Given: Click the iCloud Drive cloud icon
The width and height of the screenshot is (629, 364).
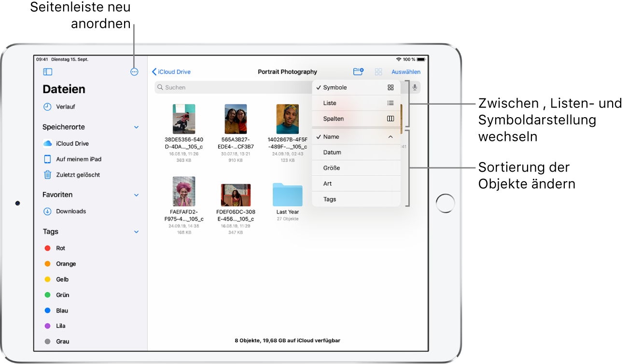Looking at the screenshot, I should (x=47, y=144).
